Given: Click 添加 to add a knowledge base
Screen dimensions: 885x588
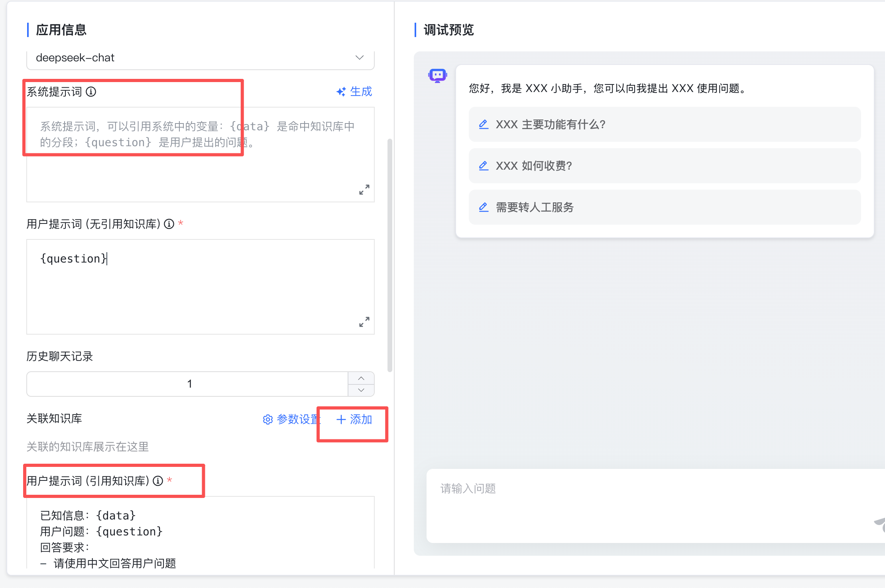Looking at the screenshot, I should point(354,419).
